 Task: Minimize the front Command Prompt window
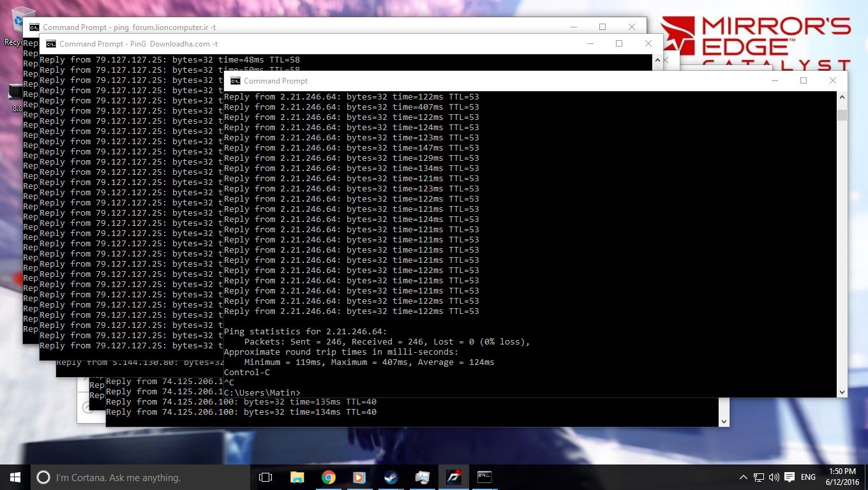[774, 80]
